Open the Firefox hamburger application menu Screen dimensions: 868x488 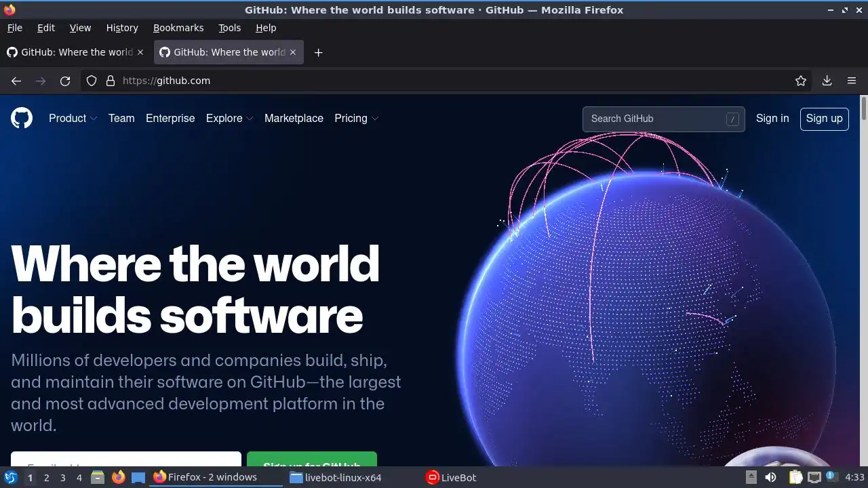(x=852, y=81)
